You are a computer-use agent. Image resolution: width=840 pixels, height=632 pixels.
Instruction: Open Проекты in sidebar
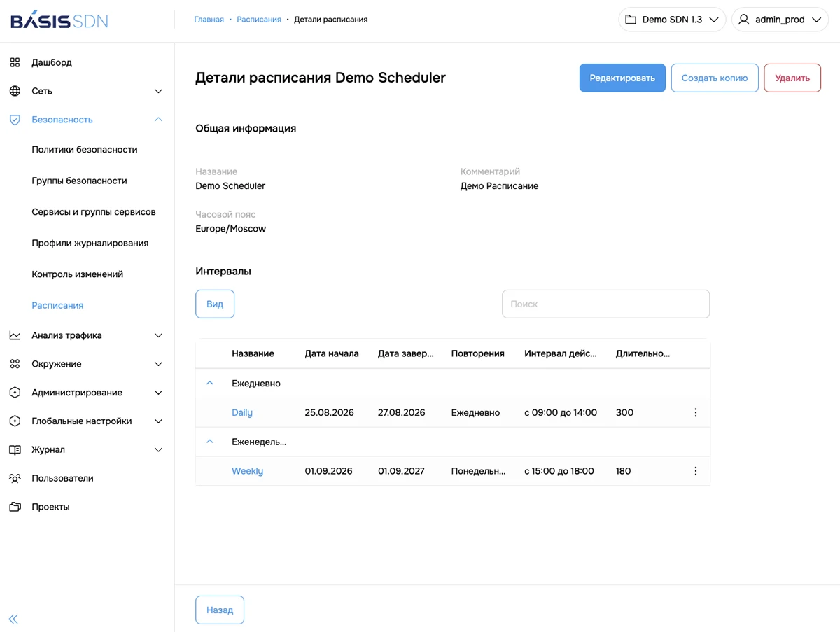50,507
